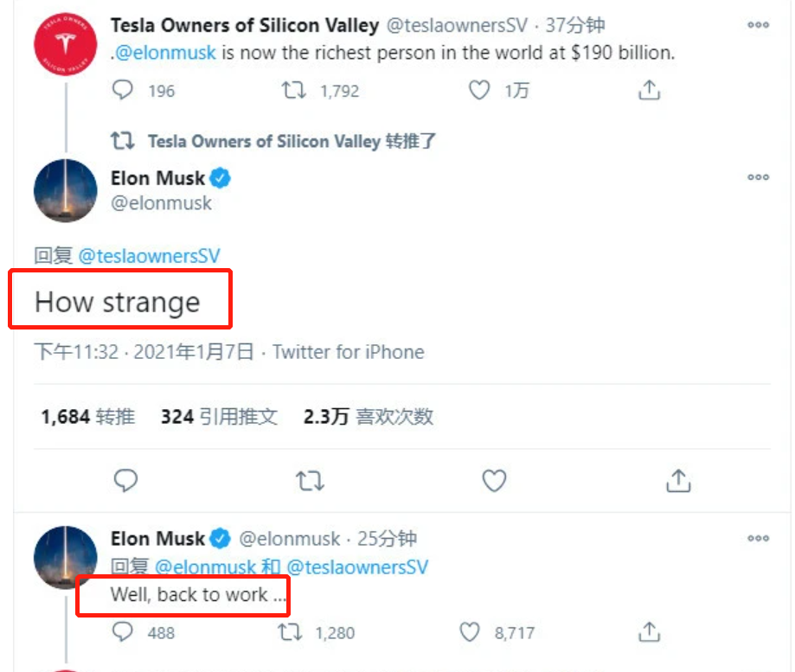795x672 pixels.
Task: Open the "Twitter for iPhone" source link
Action: (x=349, y=352)
